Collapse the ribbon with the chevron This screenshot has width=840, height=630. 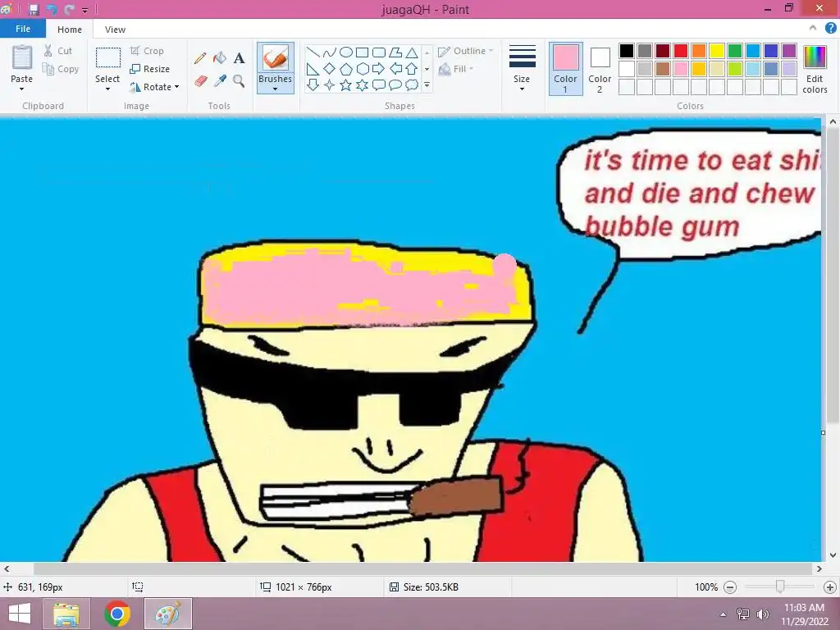(x=813, y=28)
